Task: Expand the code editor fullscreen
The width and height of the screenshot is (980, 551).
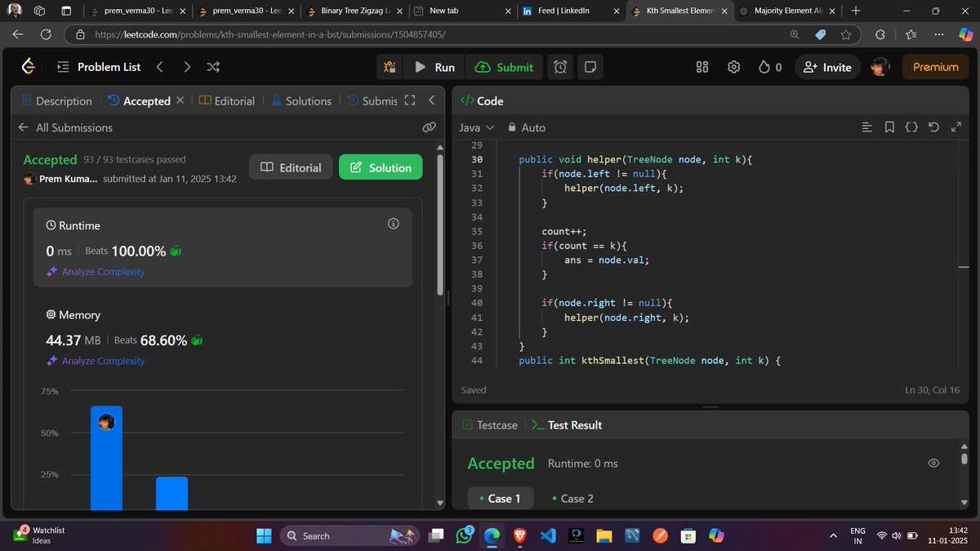Action: point(957,127)
